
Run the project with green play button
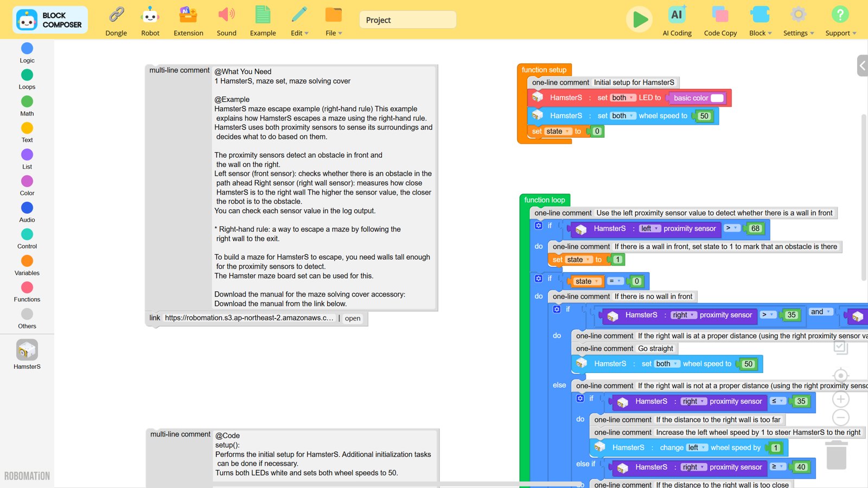(x=640, y=20)
